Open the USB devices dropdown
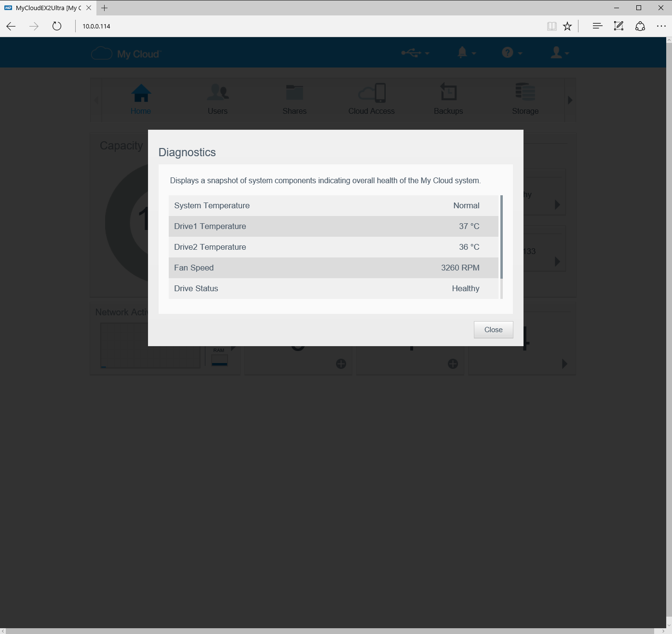This screenshot has height=634, width=672. [415, 53]
